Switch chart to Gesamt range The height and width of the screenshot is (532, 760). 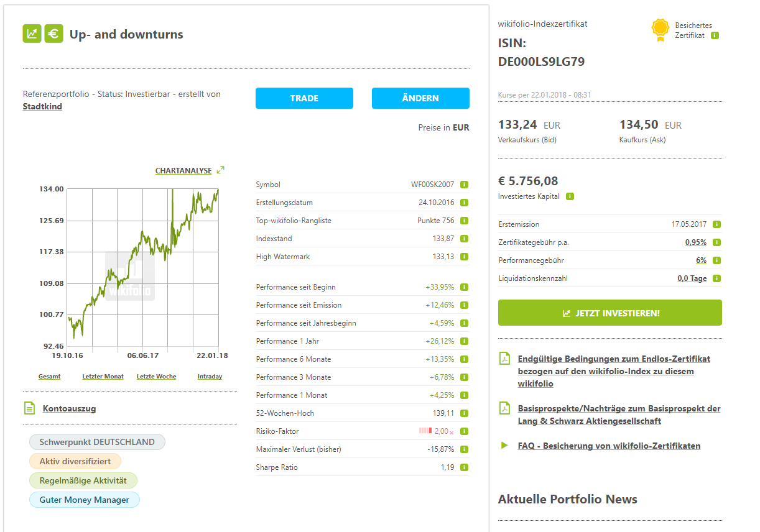(x=50, y=377)
